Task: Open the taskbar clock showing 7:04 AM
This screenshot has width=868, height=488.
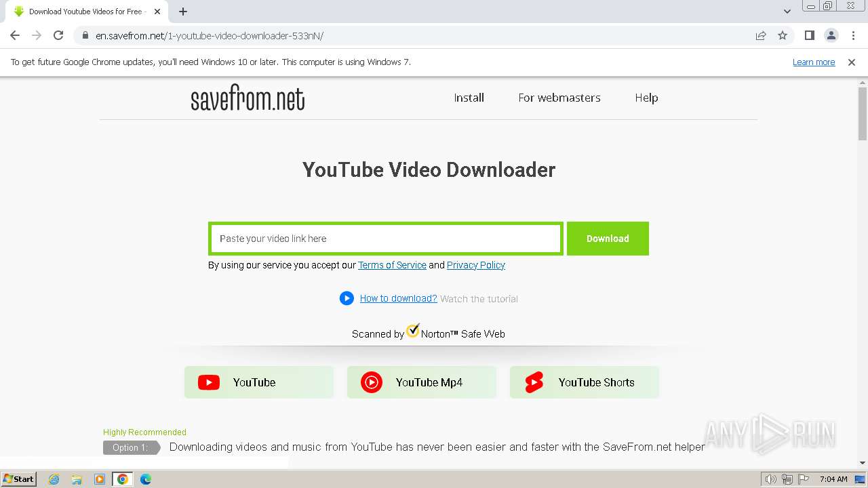Action: click(x=833, y=479)
